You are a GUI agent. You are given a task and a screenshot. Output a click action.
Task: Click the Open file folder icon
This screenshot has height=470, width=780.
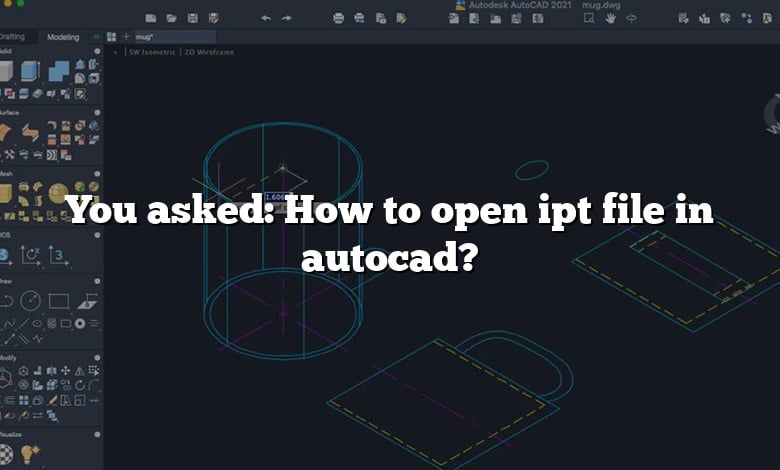click(172, 18)
